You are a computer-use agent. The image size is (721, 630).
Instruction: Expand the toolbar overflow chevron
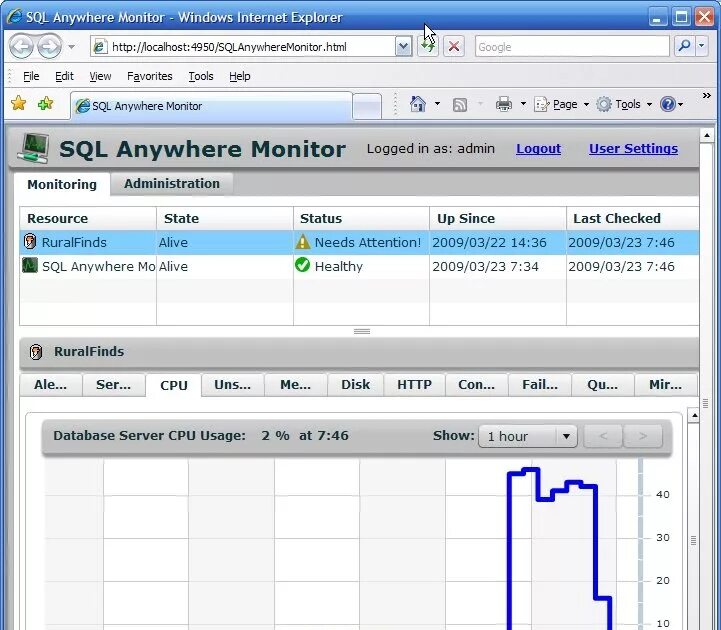(707, 96)
